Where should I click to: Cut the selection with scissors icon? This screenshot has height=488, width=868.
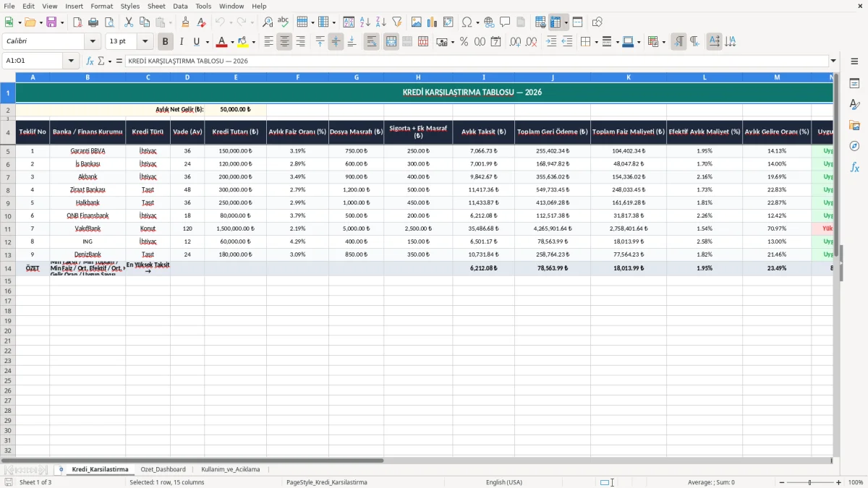tap(129, 22)
